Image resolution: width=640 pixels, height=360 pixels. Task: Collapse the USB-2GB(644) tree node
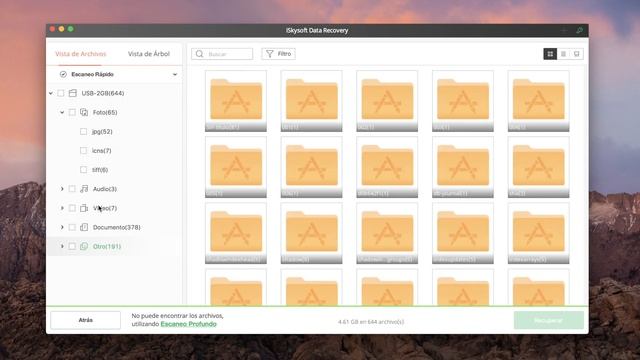tap(51, 93)
